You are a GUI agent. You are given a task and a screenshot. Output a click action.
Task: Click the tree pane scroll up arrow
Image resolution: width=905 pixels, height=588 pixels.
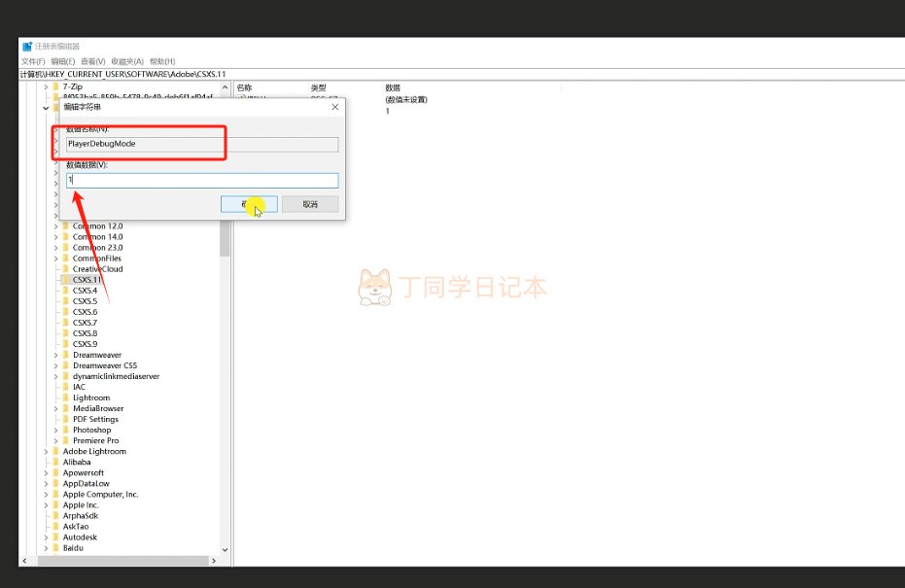[x=225, y=87]
